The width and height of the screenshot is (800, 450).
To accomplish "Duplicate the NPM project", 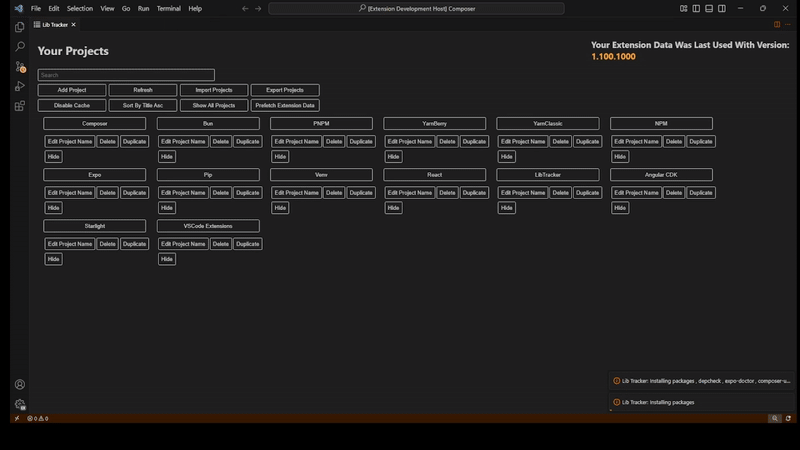I will coord(701,141).
